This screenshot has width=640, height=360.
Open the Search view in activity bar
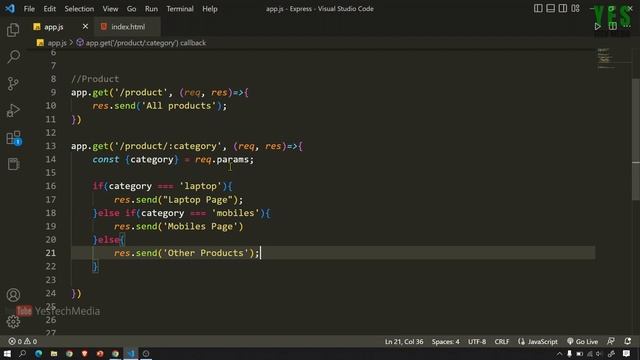click(13, 57)
